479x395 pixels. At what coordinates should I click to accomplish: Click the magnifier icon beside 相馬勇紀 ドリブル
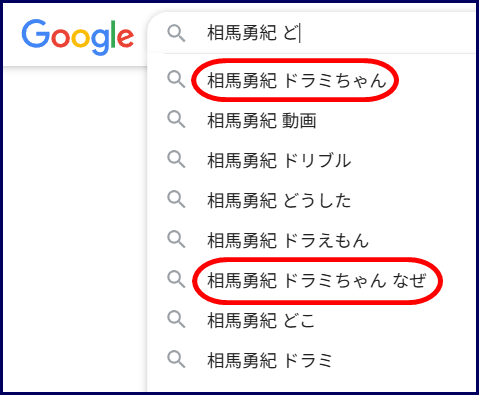(176, 160)
